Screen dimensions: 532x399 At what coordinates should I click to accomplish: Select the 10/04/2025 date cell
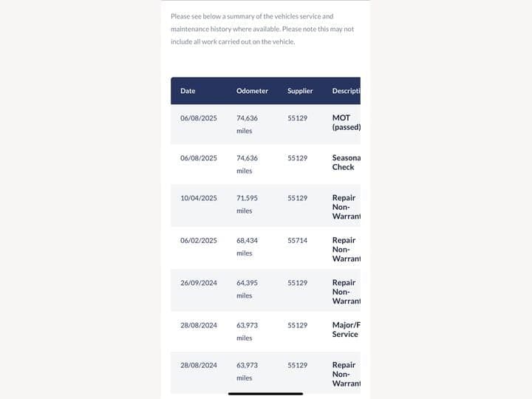click(199, 198)
